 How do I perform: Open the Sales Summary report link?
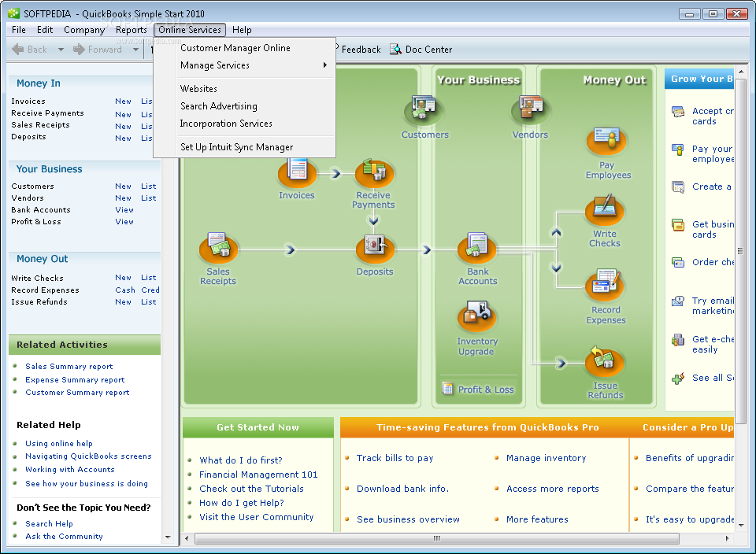(69, 366)
